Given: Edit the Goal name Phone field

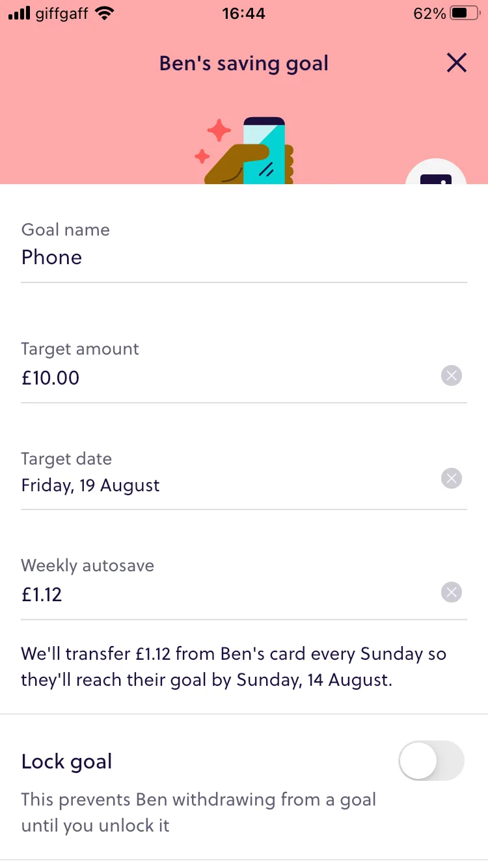Looking at the screenshot, I should 195,258.
